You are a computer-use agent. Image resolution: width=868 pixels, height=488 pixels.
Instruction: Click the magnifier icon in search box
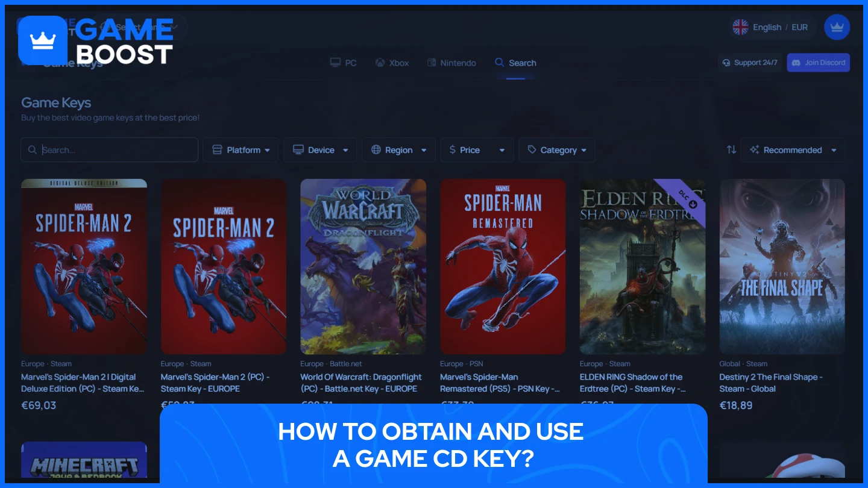tap(32, 150)
